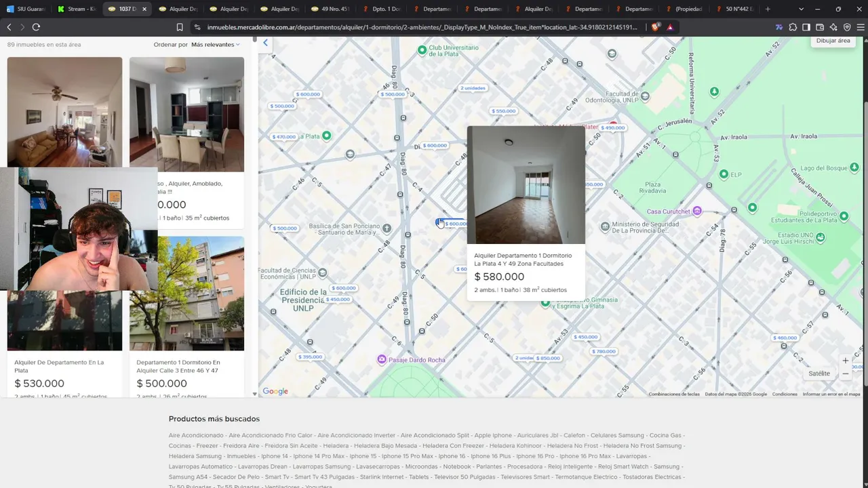Image resolution: width=868 pixels, height=488 pixels.
Task: Open site information icon beside the URL
Action: pyautogui.click(x=197, y=27)
